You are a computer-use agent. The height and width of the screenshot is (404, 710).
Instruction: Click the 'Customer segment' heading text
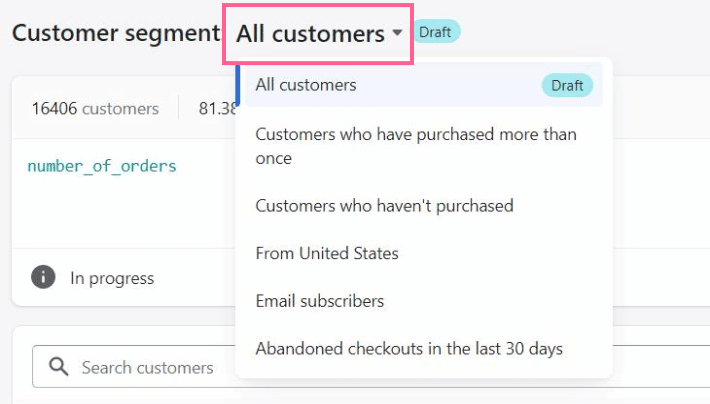116,33
